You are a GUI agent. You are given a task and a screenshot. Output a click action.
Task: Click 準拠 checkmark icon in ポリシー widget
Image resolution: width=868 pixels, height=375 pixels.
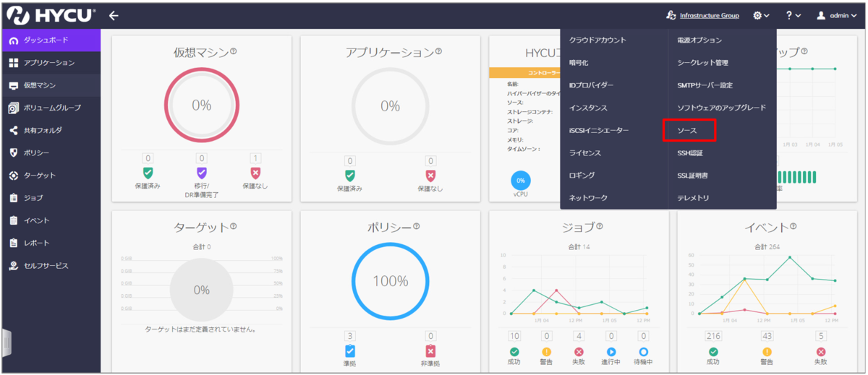[350, 351]
